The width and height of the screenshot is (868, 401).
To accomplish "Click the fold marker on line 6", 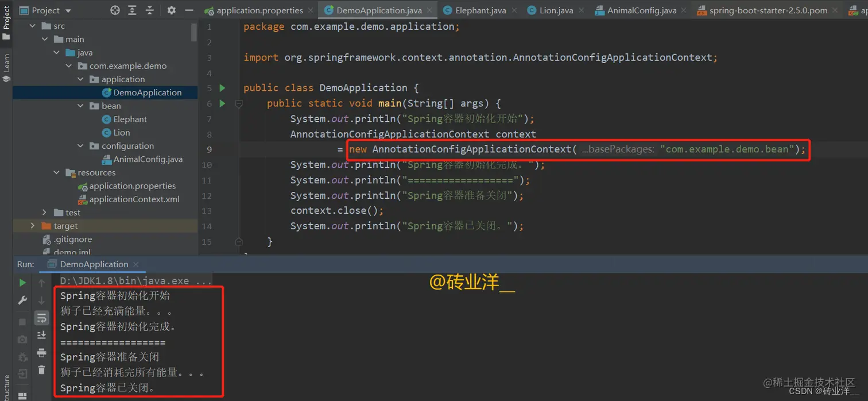I will (x=239, y=103).
